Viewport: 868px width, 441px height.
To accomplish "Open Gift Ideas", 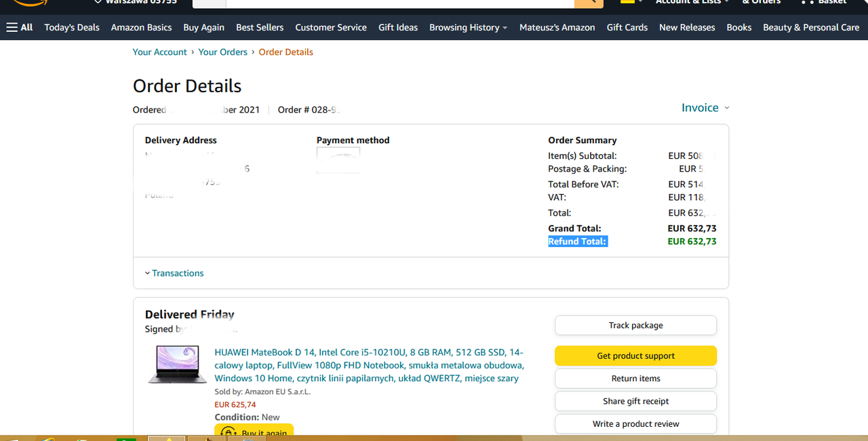I will coord(398,27).
